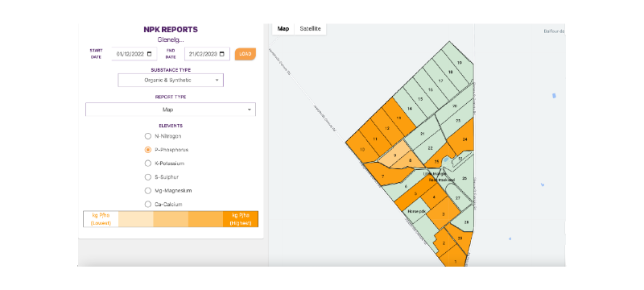This screenshot has height=290, width=644.
Task: Expand the Report Type dropdown arrow
Action: pyautogui.click(x=249, y=110)
